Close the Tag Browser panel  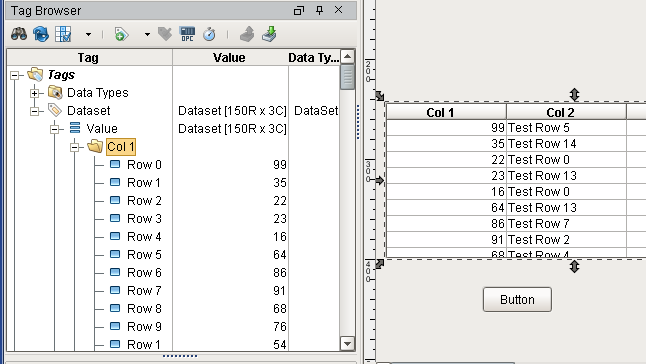338,10
